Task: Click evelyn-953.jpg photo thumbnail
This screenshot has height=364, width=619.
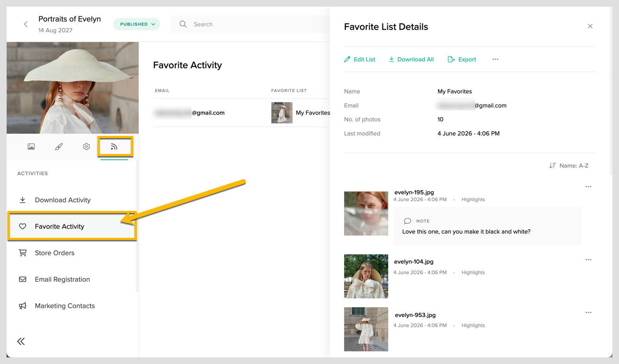Action: coord(366,329)
